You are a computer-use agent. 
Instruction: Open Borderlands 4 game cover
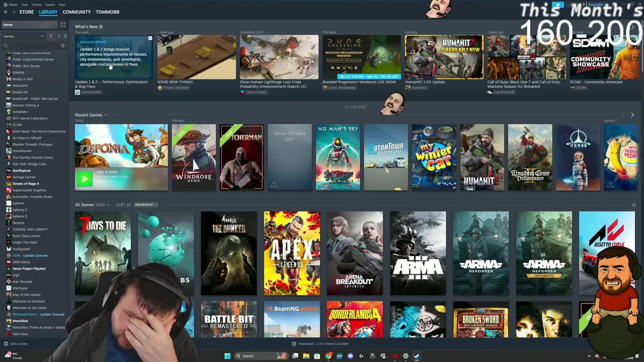(x=355, y=319)
